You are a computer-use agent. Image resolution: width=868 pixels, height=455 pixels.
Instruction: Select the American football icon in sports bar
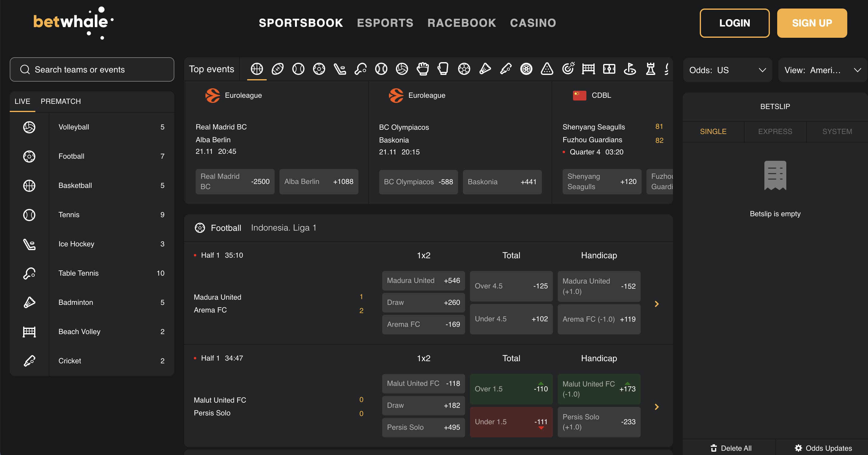coord(277,69)
